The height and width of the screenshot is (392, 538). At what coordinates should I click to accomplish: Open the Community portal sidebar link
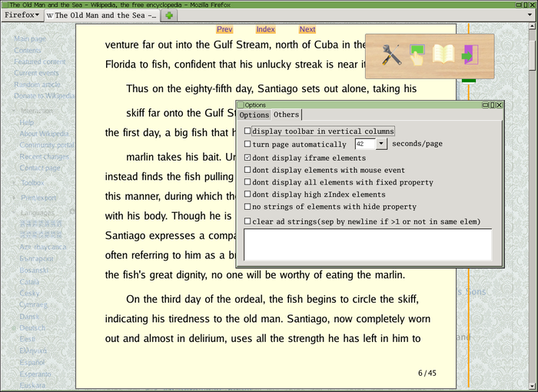[47, 145]
